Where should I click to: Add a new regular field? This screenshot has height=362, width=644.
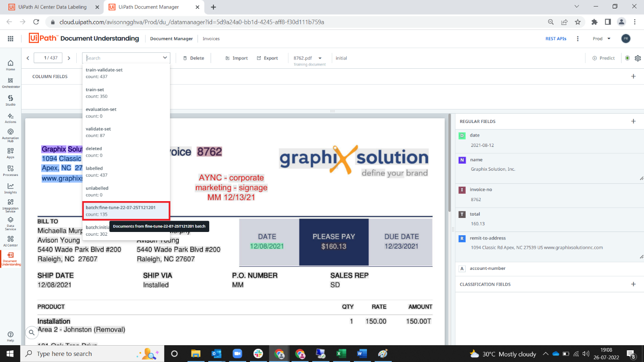pyautogui.click(x=633, y=121)
